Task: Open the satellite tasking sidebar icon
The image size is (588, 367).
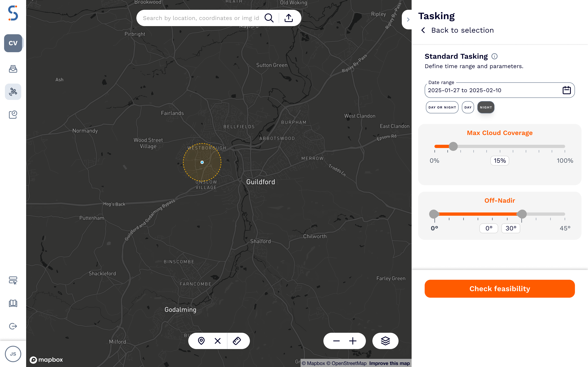Action: pos(13,92)
